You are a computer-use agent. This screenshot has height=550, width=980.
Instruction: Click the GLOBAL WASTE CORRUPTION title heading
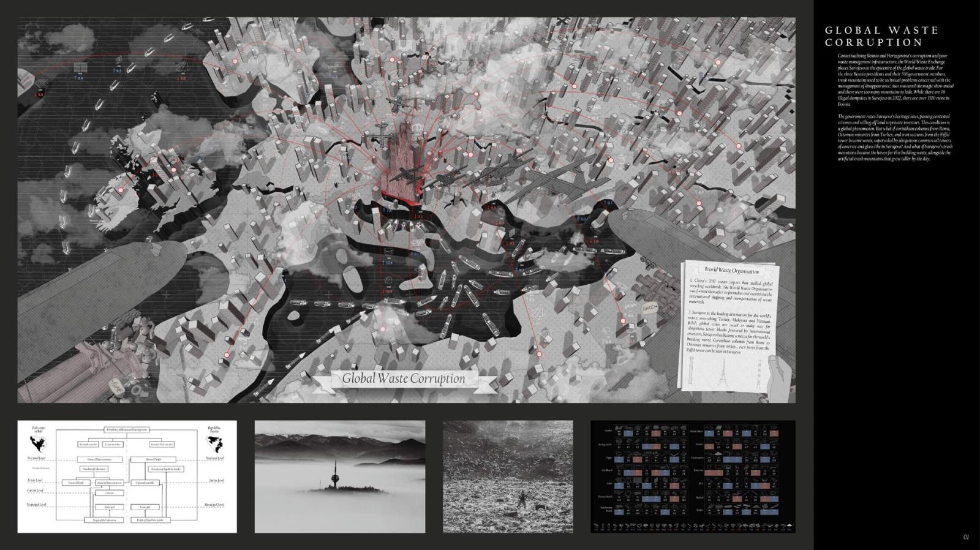coord(881,36)
